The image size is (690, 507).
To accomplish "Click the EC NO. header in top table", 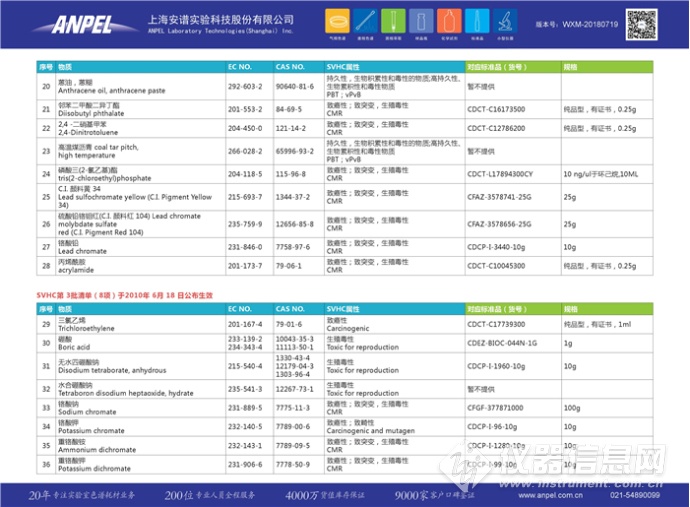I will [x=240, y=67].
